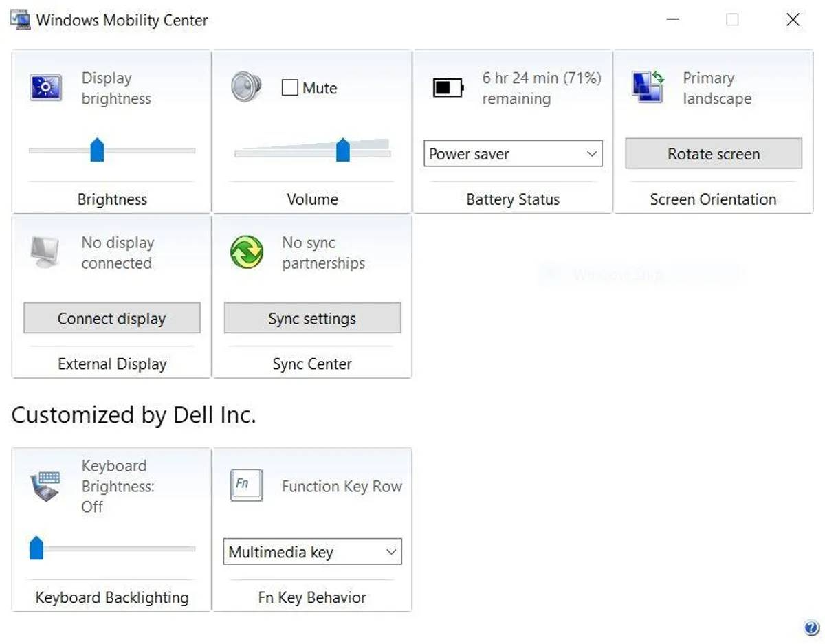
Task: Click the Mobility Center icon in the title bar
Action: tap(19, 20)
